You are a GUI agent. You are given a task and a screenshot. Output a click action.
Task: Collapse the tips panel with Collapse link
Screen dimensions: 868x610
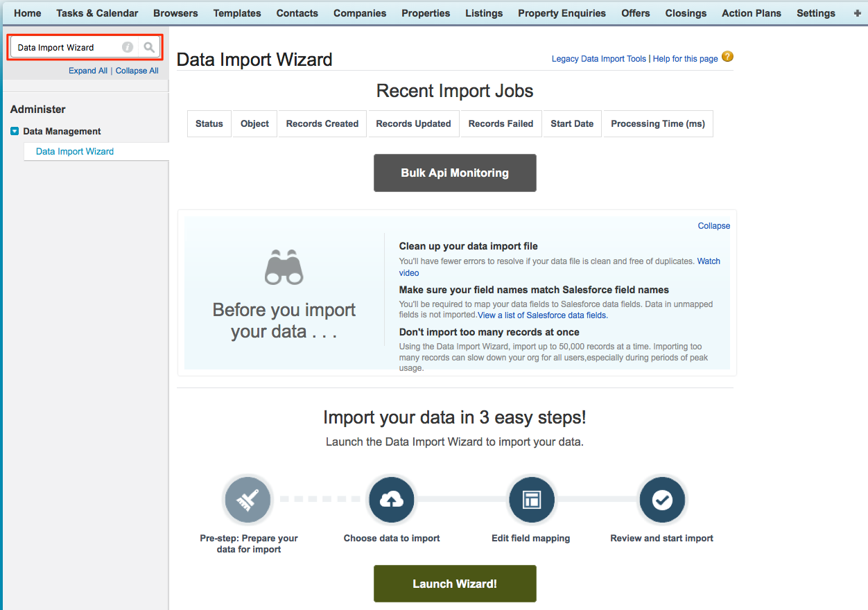point(714,226)
